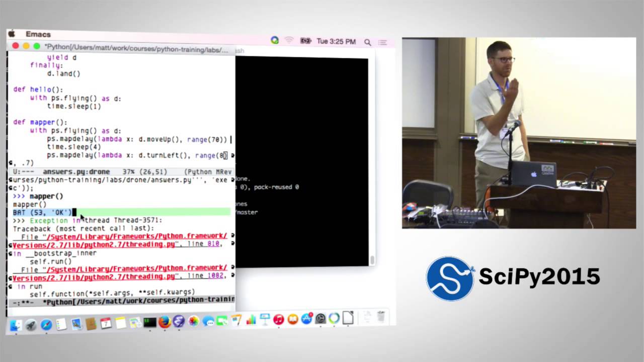Open Finder from the dock

[x=16, y=325]
